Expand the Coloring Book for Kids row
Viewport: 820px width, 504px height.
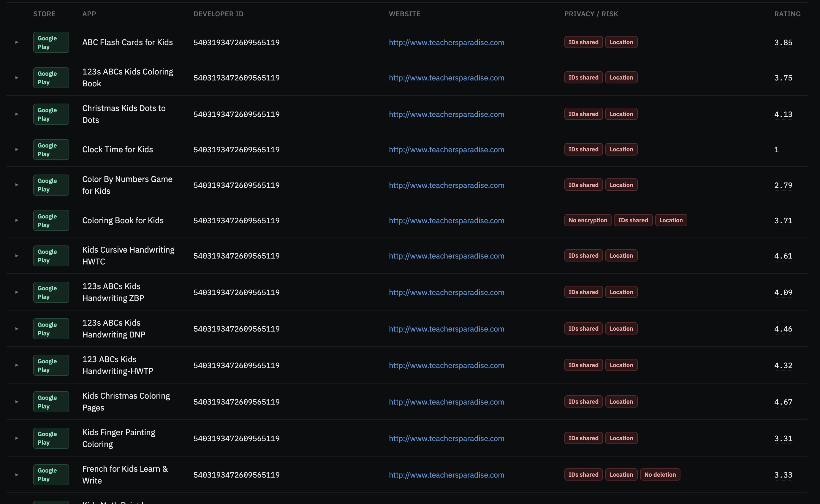[17, 220]
